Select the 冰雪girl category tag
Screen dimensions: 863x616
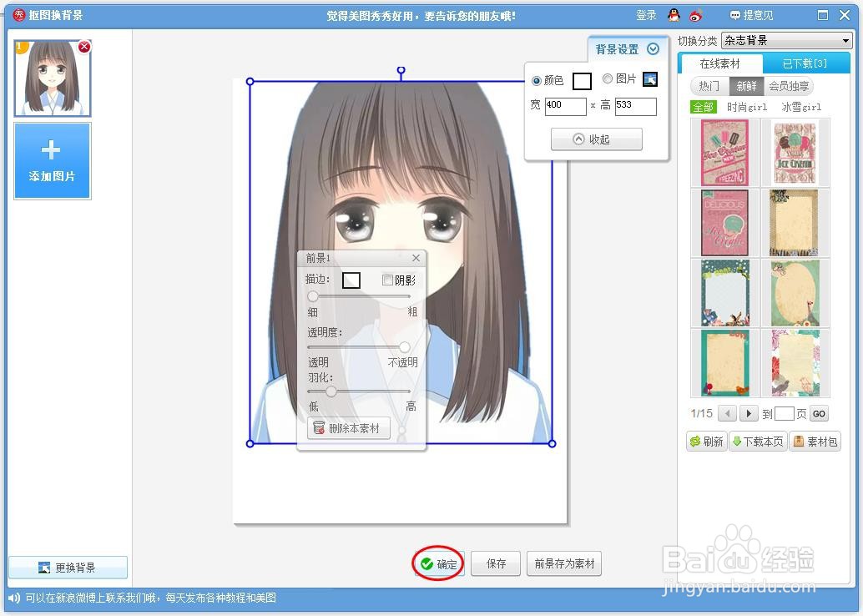801,107
